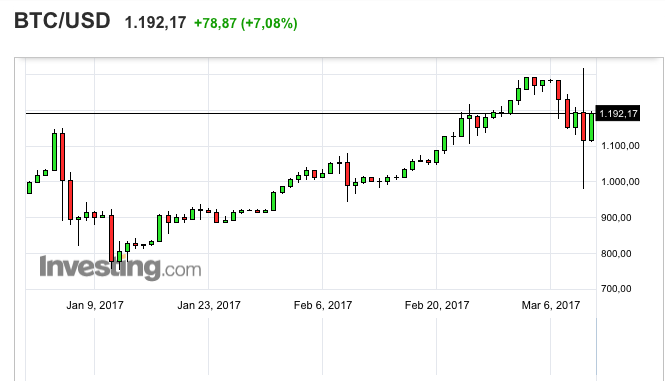Viewport: 665px width, 381px height.
Task: Click the long-wick red candle after Mar 6
Action: (x=584, y=126)
